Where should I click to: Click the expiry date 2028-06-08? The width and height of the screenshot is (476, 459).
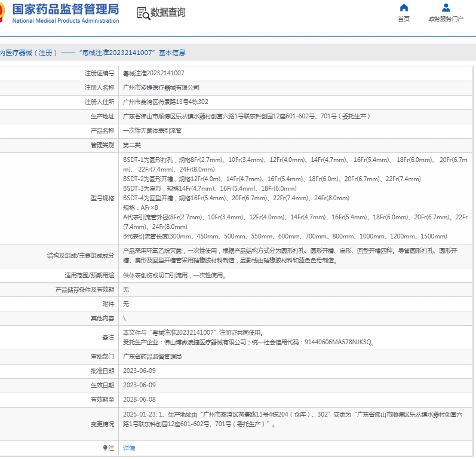(x=139, y=399)
